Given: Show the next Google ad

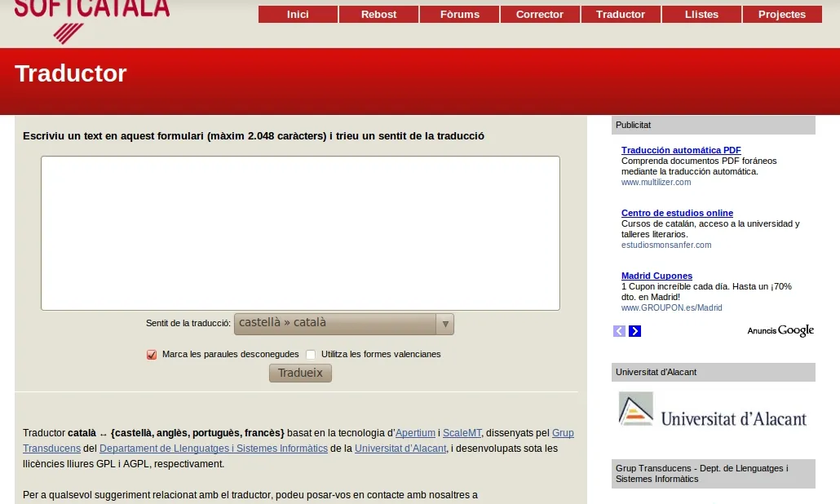Looking at the screenshot, I should (x=634, y=330).
